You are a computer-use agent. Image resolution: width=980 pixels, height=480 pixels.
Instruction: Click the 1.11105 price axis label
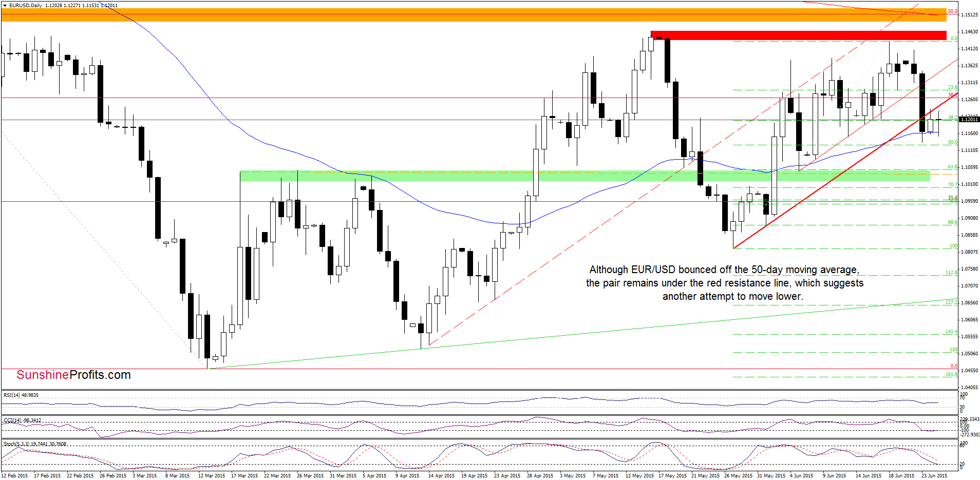tap(970, 150)
